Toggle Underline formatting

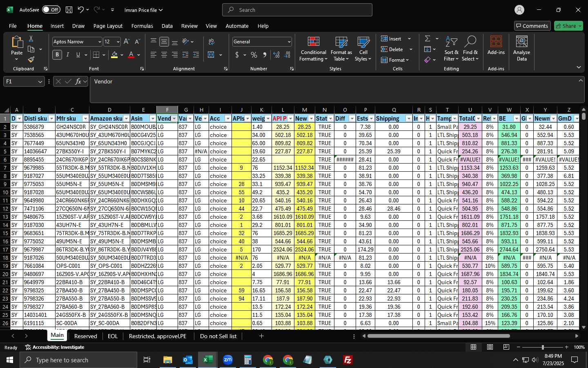pos(78,55)
